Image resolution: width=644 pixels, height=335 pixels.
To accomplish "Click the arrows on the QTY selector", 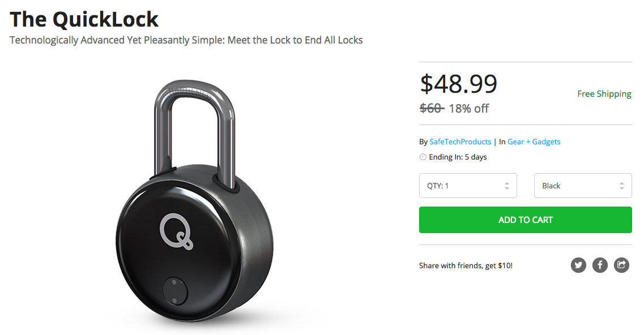I will coord(507,186).
